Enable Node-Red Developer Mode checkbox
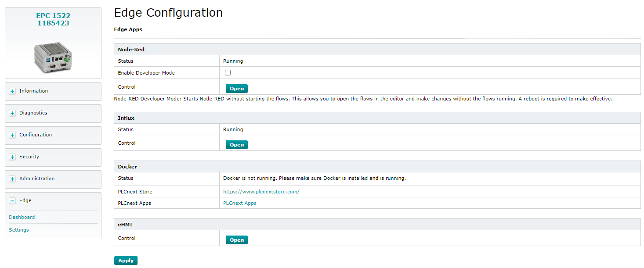Screen dimensions: 644x268 click(x=228, y=72)
